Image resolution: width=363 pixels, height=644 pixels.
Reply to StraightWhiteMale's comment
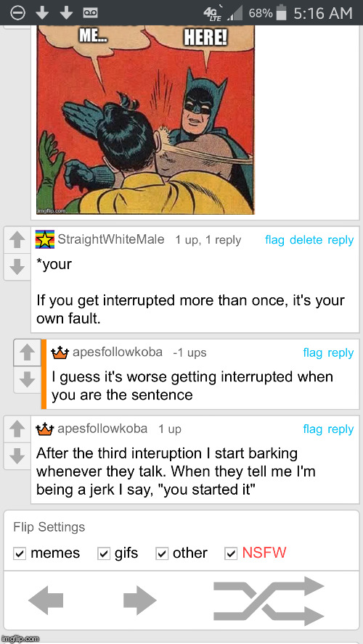point(340,240)
